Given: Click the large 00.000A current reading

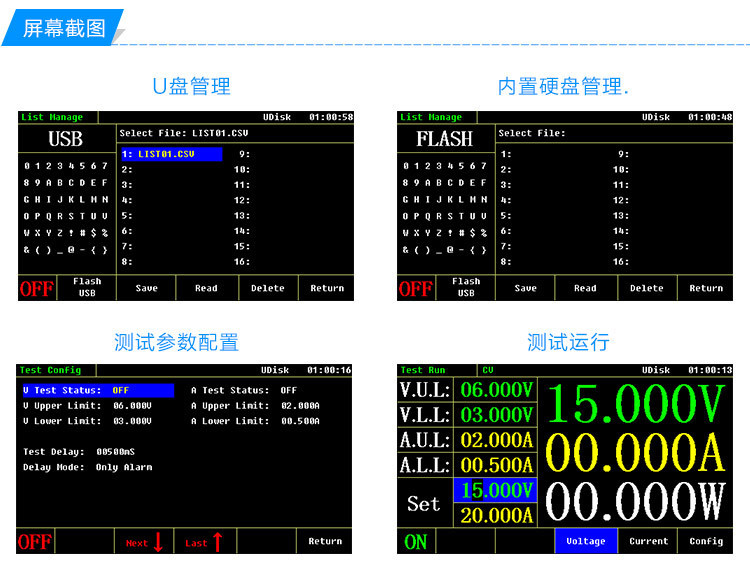Looking at the screenshot, I should click(635, 453).
